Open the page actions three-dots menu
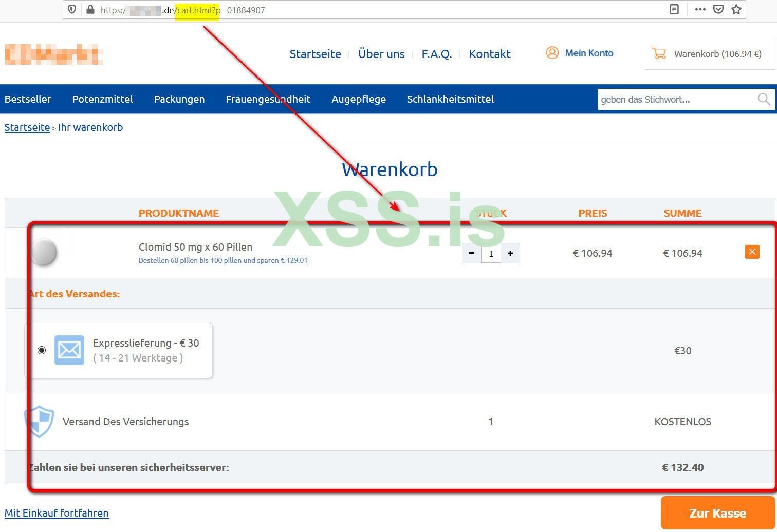Viewport: 777px width, 532px height. coord(700,9)
